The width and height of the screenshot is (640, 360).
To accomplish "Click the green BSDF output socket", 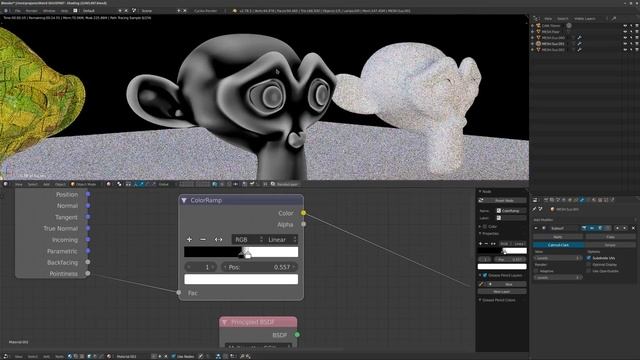I will tap(297, 335).
